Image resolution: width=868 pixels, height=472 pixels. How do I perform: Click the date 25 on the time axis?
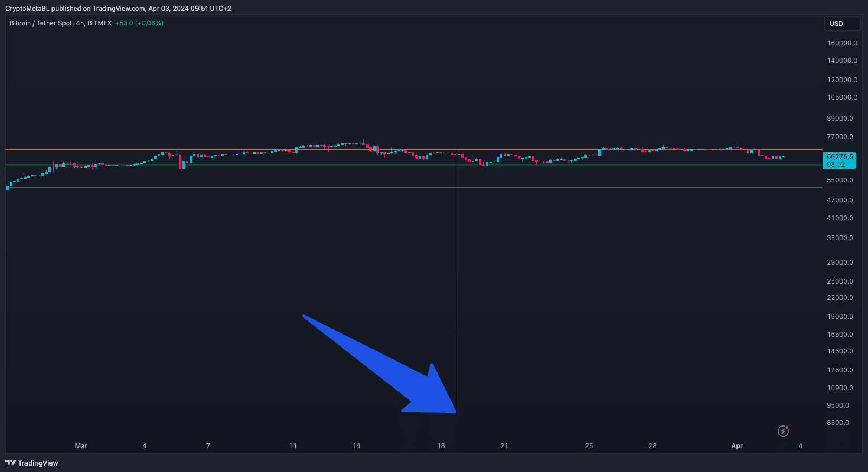pyautogui.click(x=589, y=446)
